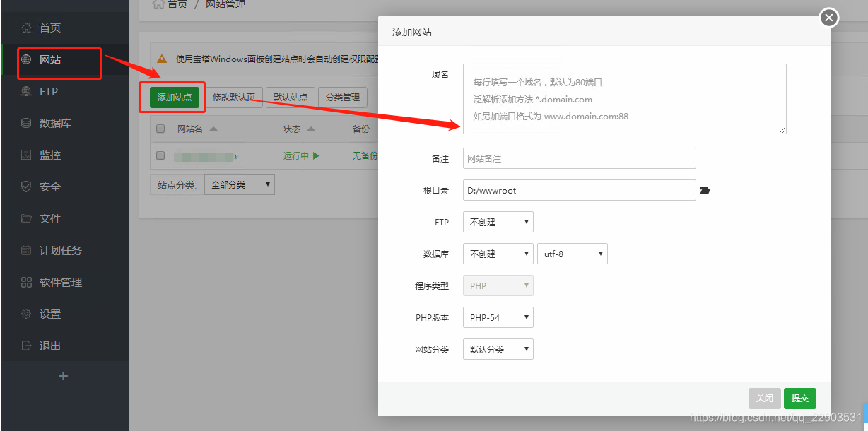Viewport: 868px width, 431px height.
Task: Click the gear icon beside 设置
Action: tap(26, 314)
